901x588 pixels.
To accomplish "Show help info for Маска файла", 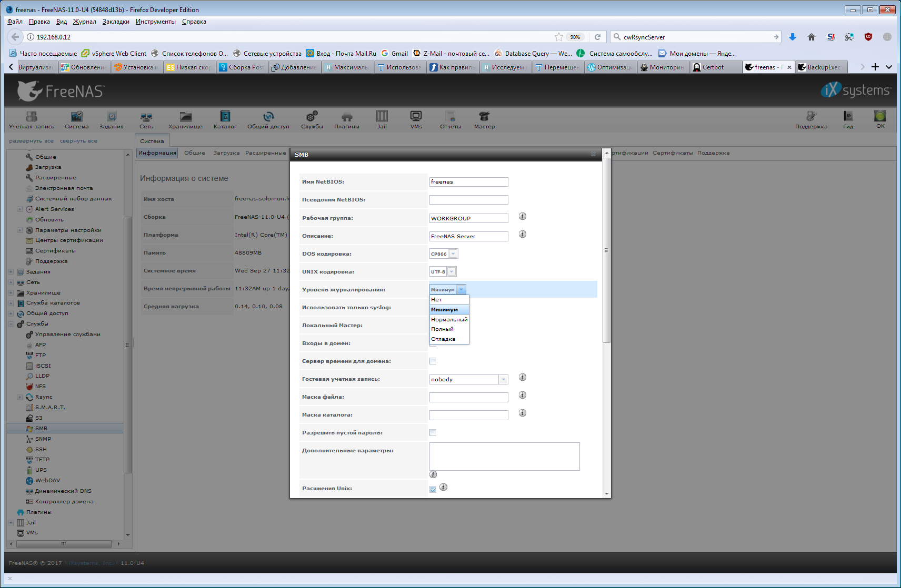I will coord(523,395).
